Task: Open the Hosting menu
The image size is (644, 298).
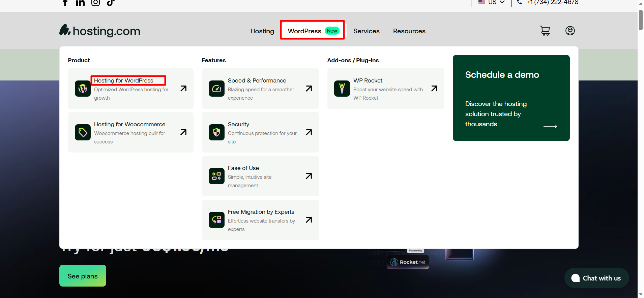Action: (262, 31)
